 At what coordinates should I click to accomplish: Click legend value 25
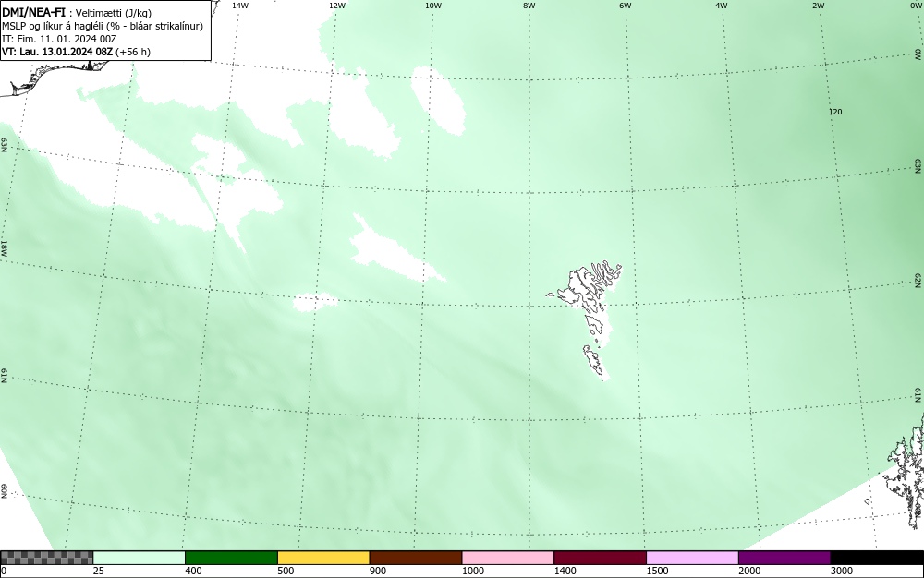(x=99, y=571)
